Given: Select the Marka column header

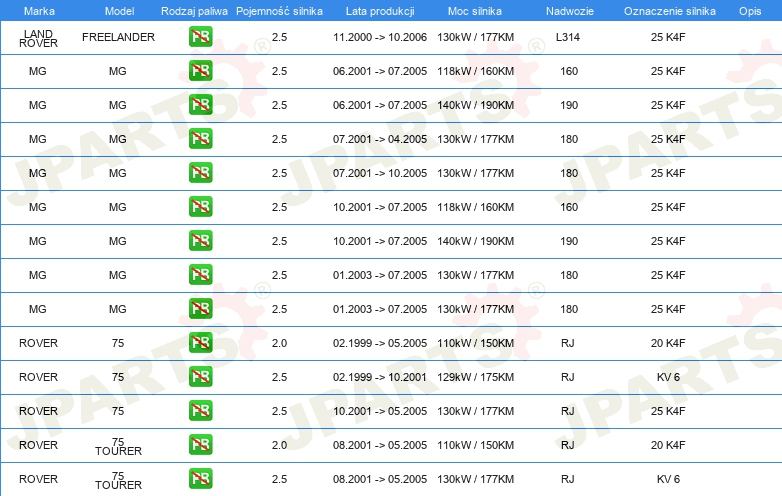Looking at the screenshot, I should tap(39, 11).
